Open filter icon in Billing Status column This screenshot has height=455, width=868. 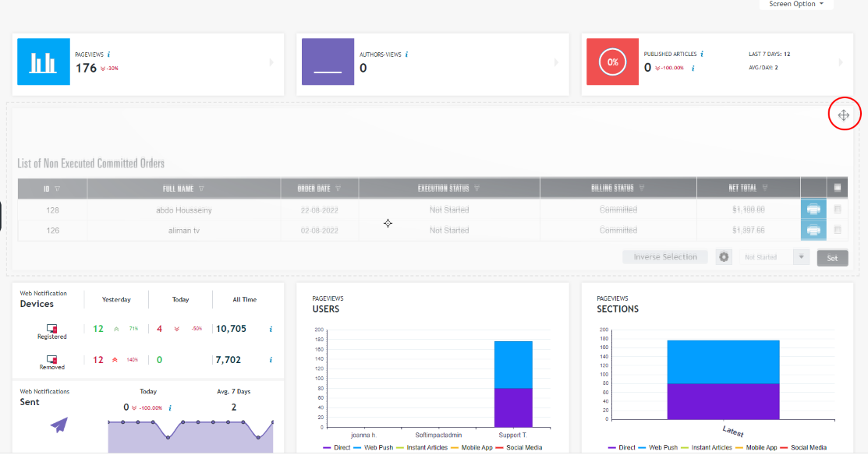pos(642,188)
